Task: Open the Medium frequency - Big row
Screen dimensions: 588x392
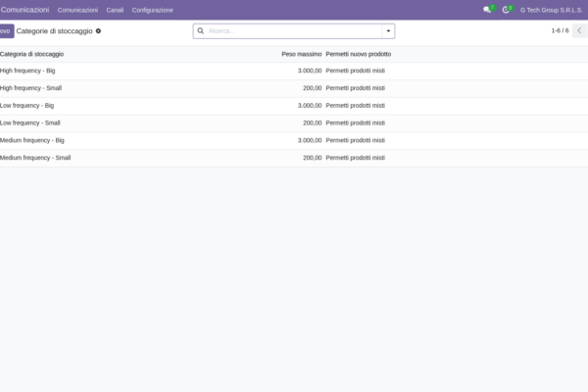Action: (294, 140)
